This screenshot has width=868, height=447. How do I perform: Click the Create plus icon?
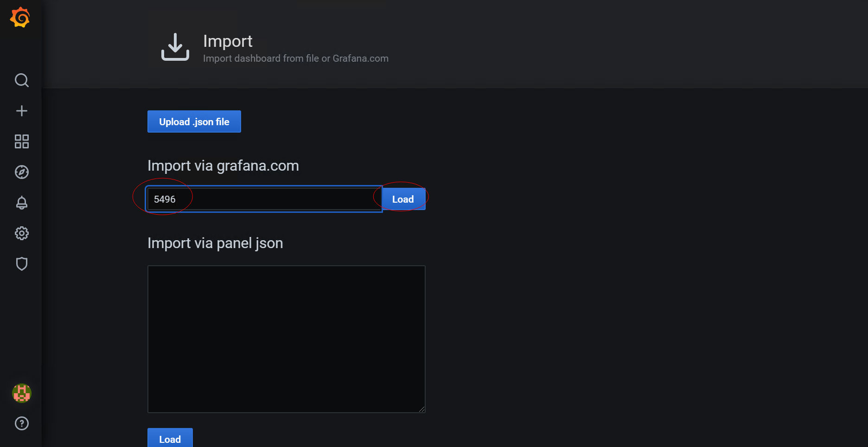coord(22,111)
